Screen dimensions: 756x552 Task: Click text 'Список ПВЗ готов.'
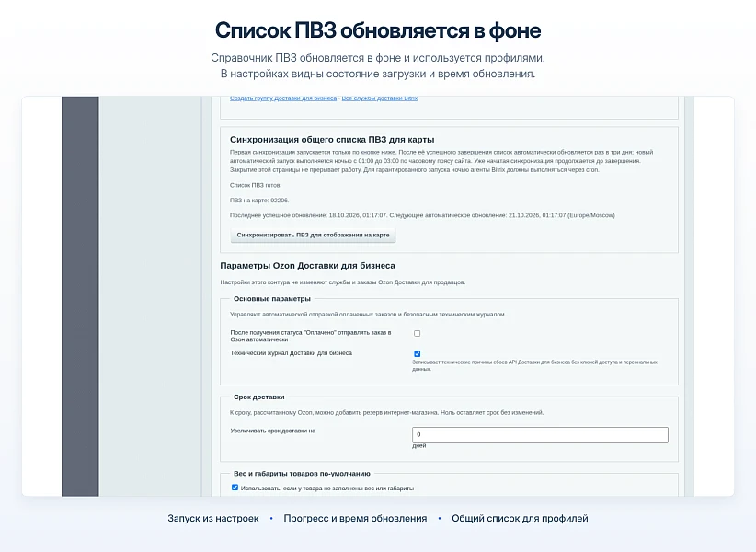(x=256, y=185)
